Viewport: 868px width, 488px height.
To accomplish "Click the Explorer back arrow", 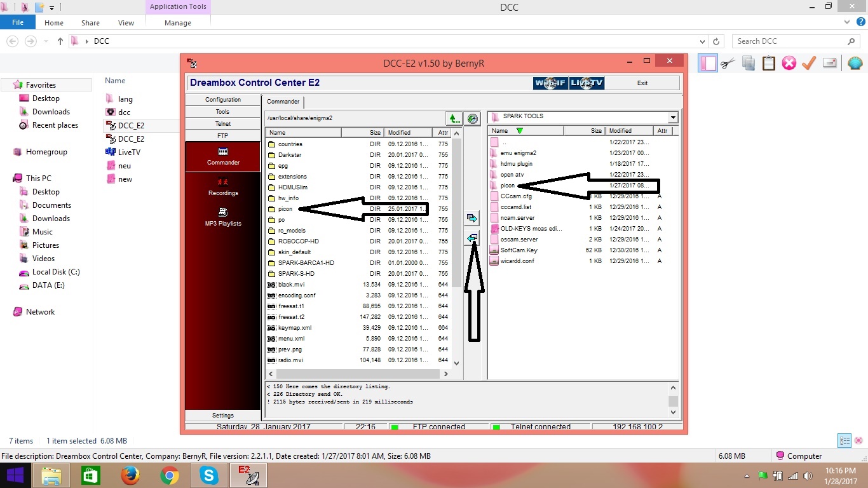I will [x=12, y=41].
